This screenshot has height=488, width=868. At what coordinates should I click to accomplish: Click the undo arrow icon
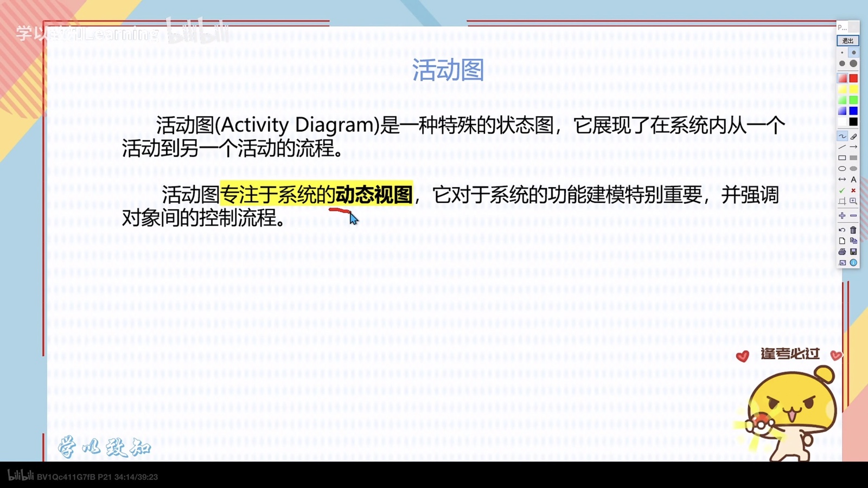click(x=842, y=230)
